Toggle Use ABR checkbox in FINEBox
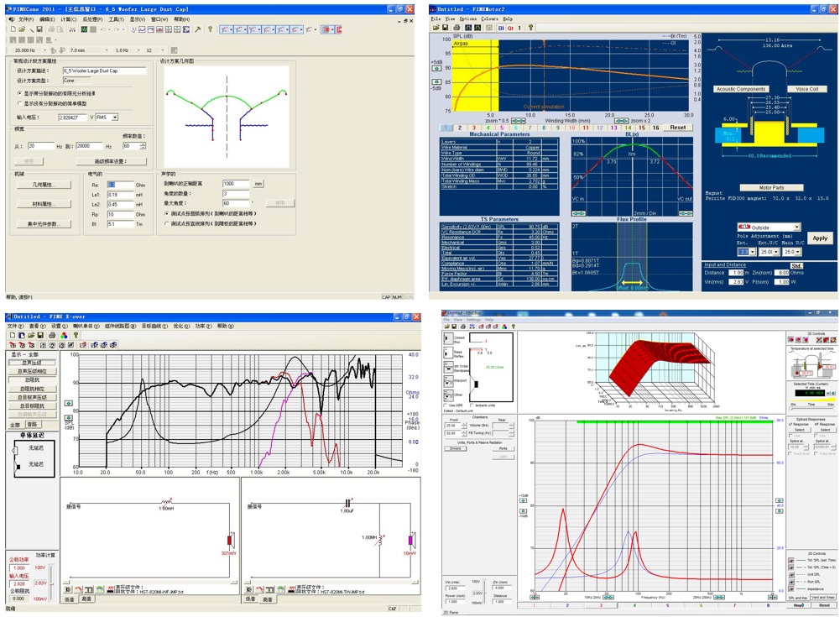Screen dimensions: 840x617 (446, 405)
